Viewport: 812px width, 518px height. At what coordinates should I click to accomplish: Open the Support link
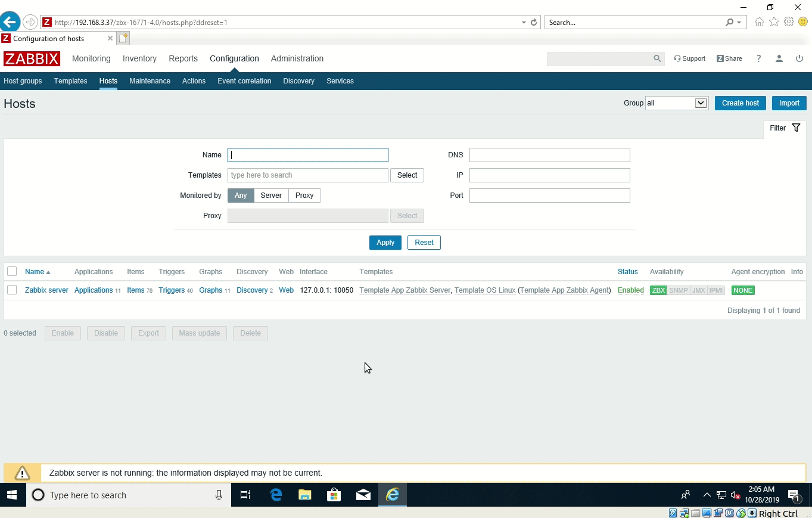tap(690, 58)
